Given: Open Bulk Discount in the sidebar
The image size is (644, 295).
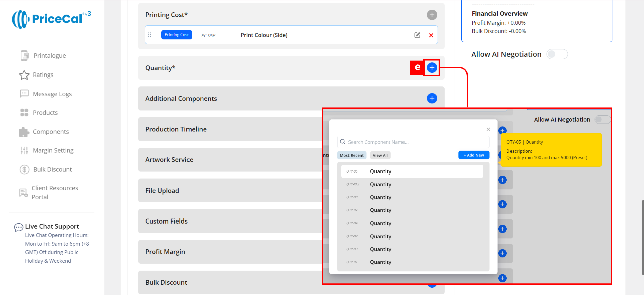Looking at the screenshot, I should [x=52, y=169].
